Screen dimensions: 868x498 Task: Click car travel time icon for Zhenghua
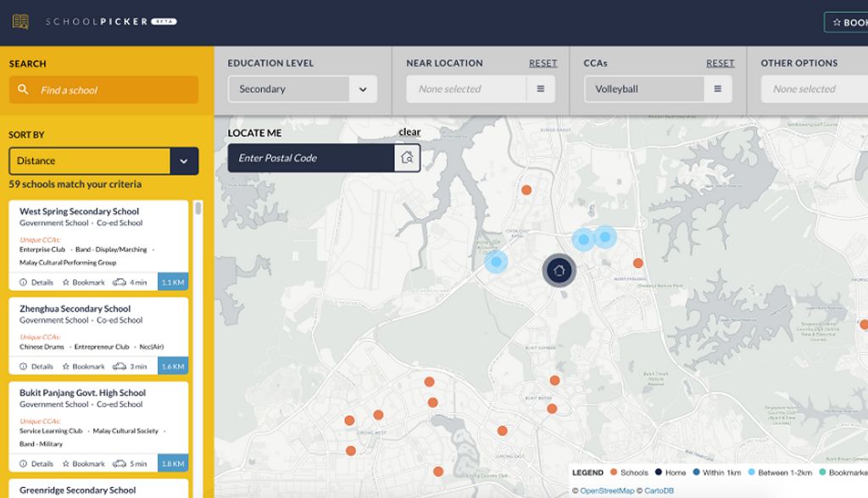[x=120, y=367]
